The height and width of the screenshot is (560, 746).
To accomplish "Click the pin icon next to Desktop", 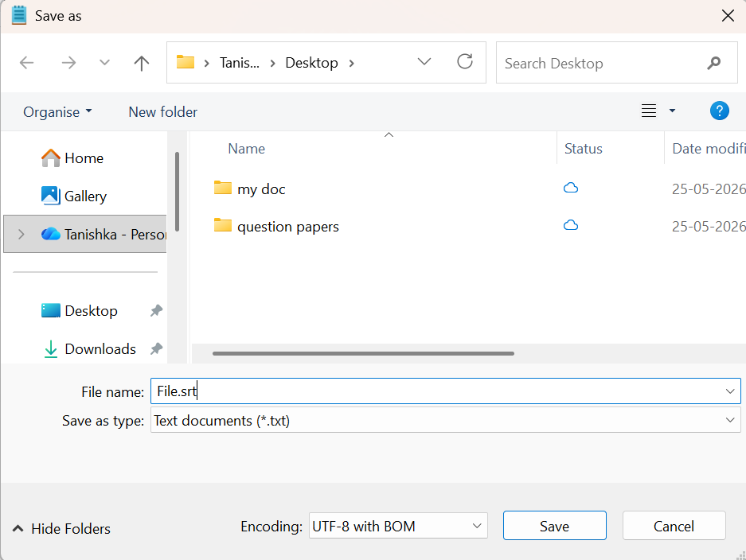I will pyautogui.click(x=156, y=311).
